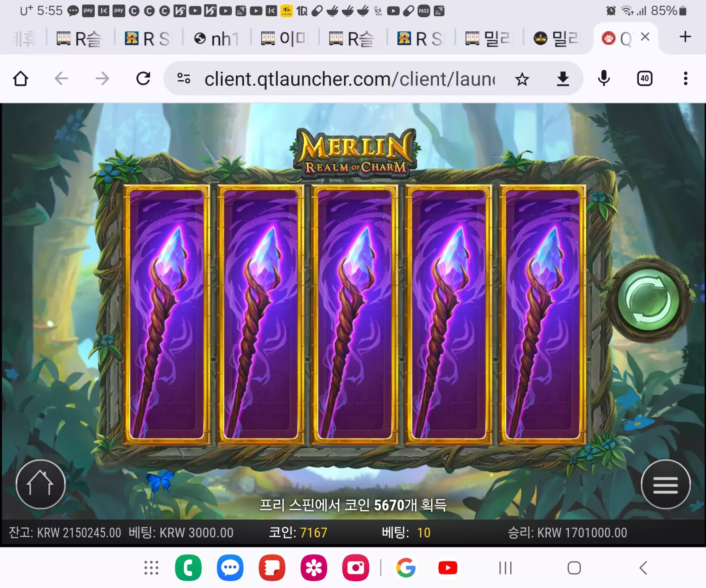Open the tab switcher showing 40

[645, 78]
